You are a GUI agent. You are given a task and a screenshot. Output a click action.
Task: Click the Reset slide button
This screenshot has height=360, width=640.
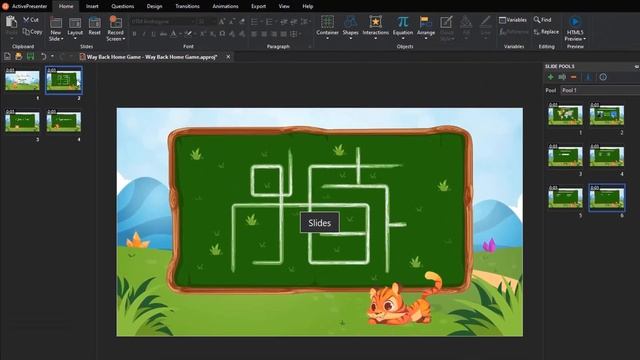95,27
